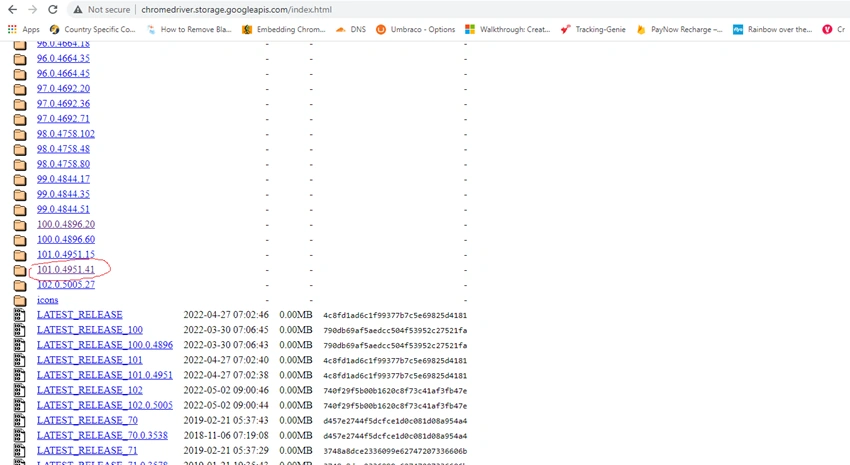The width and height of the screenshot is (850, 465).
Task: Open folder link 98.0.4758.48
Action: (63, 148)
